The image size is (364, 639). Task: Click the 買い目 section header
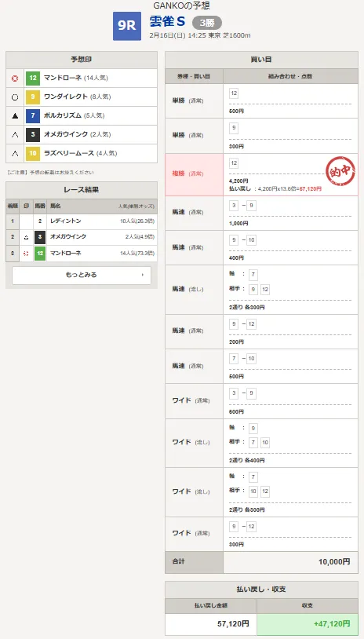[x=261, y=60]
